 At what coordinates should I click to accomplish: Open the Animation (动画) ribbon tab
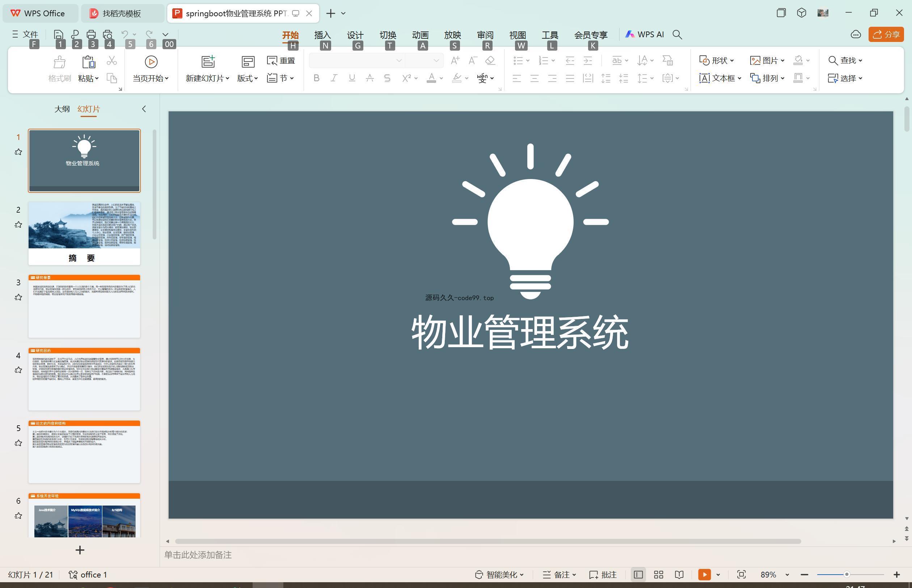pyautogui.click(x=420, y=35)
